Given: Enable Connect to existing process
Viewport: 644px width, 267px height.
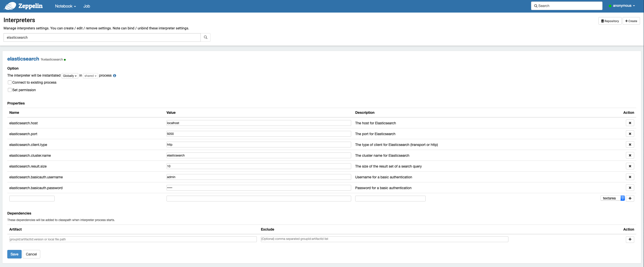Looking at the screenshot, I should click(x=10, y=82).
